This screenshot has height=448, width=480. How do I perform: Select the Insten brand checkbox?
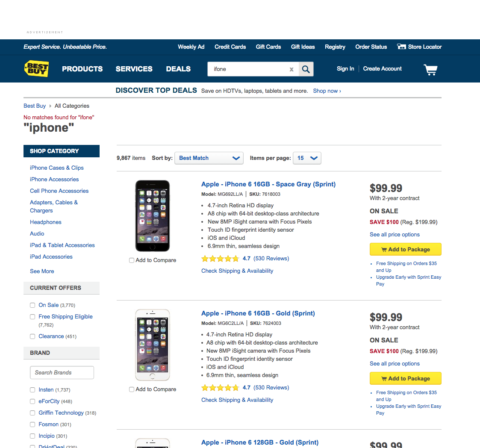click(32, 390)
